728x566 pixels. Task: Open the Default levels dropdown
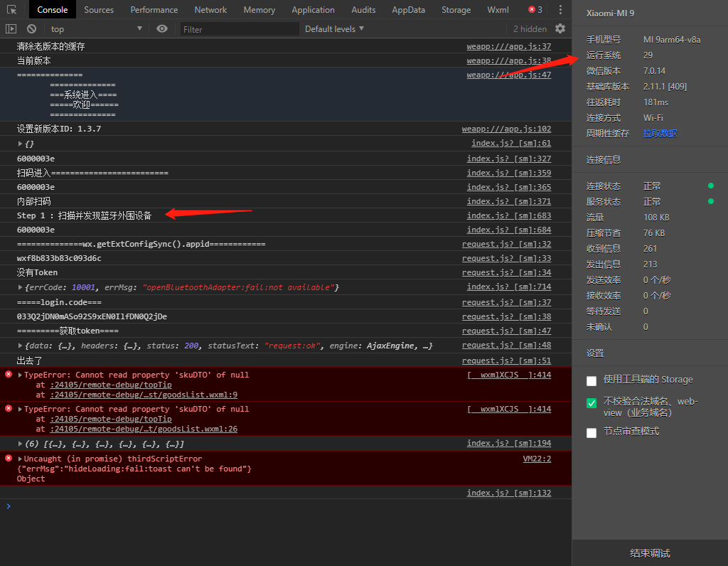pos(334,28)
